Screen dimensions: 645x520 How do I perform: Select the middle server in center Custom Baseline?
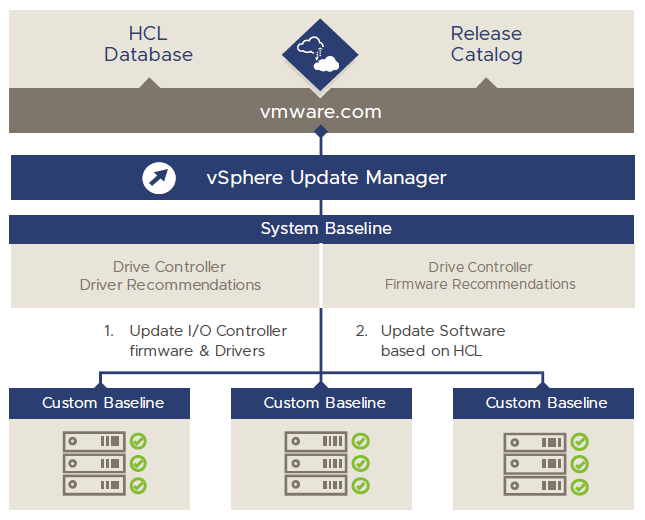(x=316, y=464)
